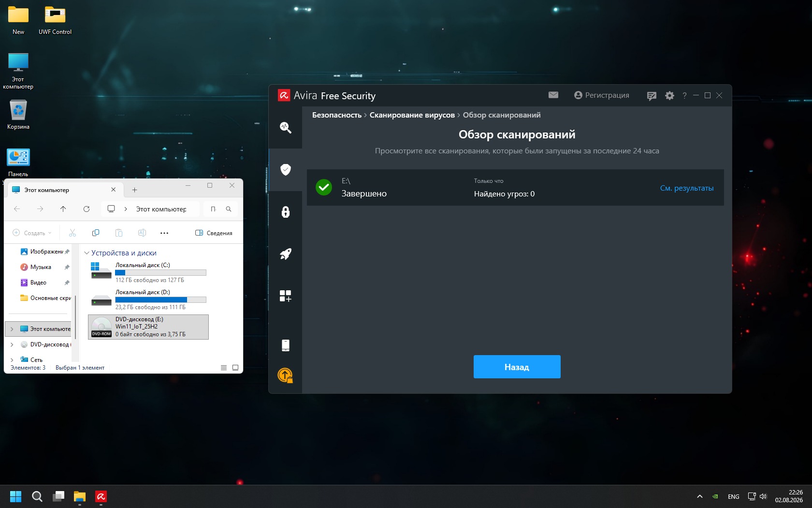Click Paste icon in Explorer toolbar

[119, 233]
